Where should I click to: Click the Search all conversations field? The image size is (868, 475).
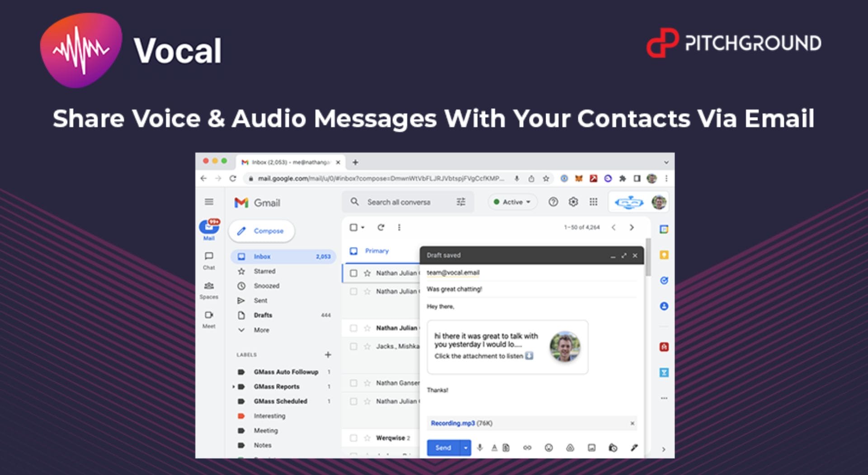[x=402, y=202]
